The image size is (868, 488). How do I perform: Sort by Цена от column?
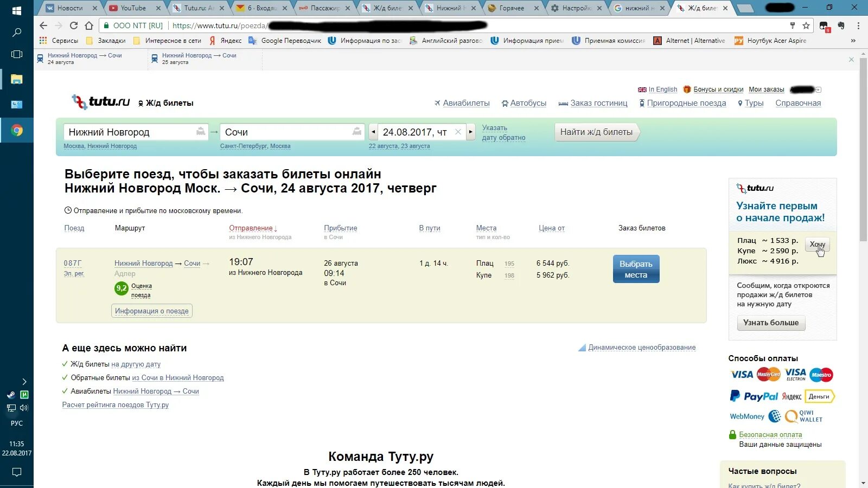(x=551, y=228)
